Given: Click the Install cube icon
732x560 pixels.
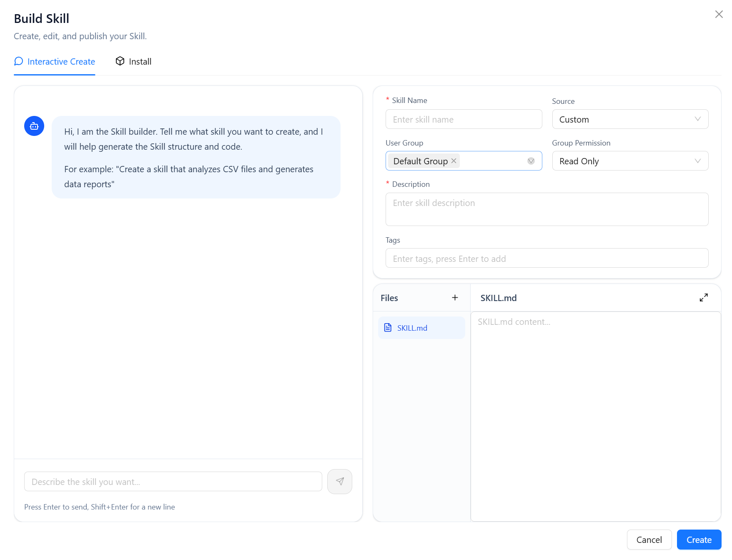Looking at the screenshot, I should [x=120, y=61].
